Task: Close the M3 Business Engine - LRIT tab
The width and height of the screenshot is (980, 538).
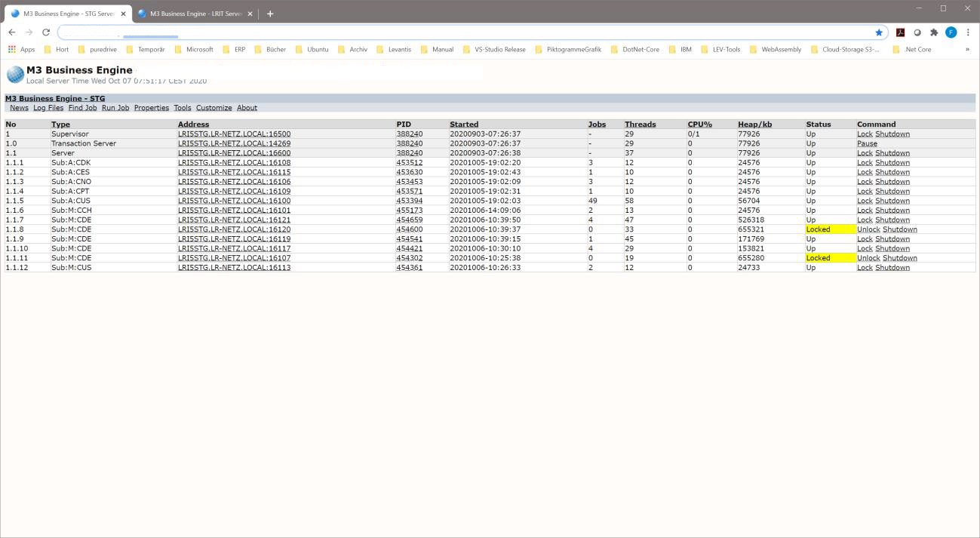Action: 250,14
